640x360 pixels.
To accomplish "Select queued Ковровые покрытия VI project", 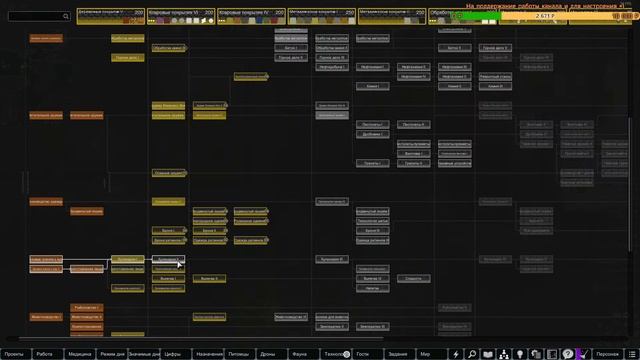I will tap(181, 16).
